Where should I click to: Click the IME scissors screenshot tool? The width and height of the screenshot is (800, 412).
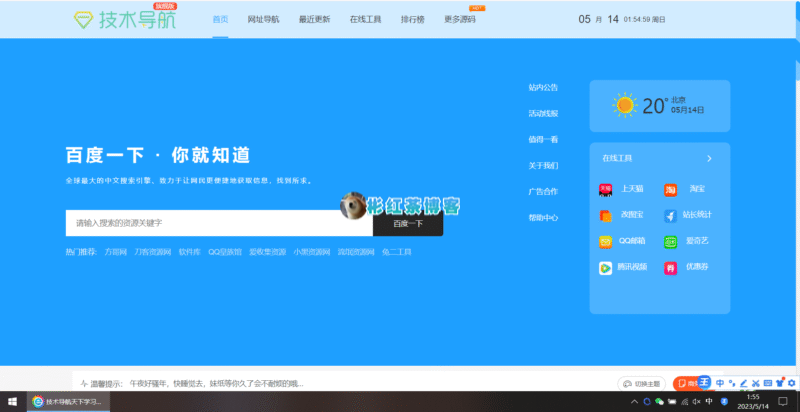[x=756, y=383]
